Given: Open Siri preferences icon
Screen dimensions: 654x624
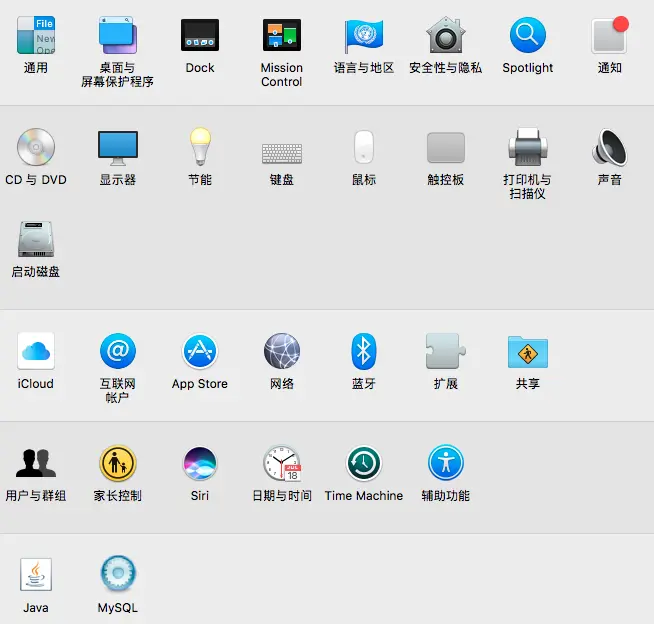Looking at the screenshot, I should (x=200, y=463).
